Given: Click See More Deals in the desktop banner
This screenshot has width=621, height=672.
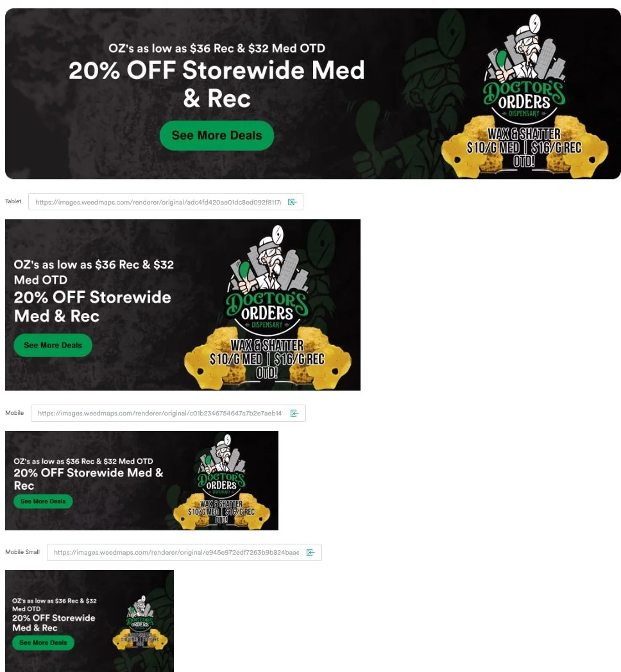Looking at the screenshot, I should [217, 135].
